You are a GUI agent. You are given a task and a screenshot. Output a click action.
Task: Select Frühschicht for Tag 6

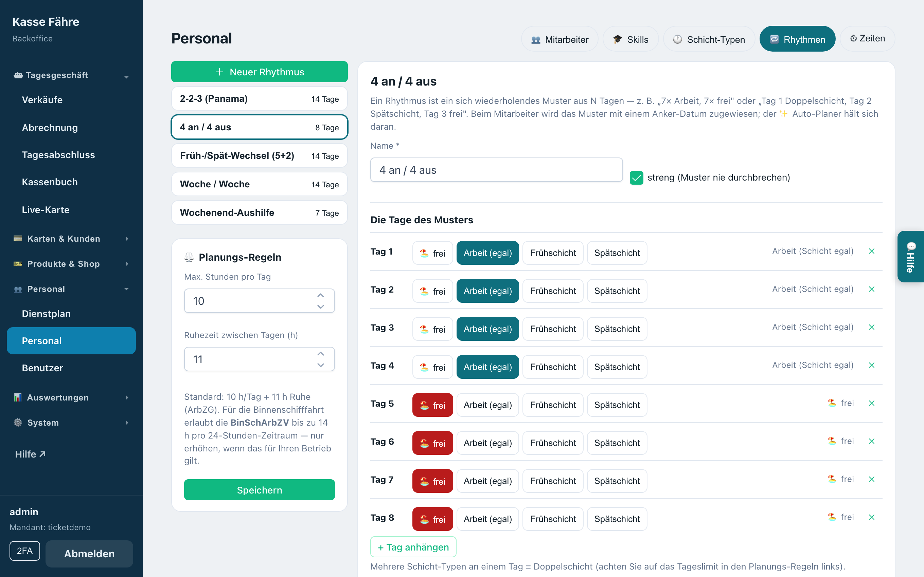[x=552, y=443]
